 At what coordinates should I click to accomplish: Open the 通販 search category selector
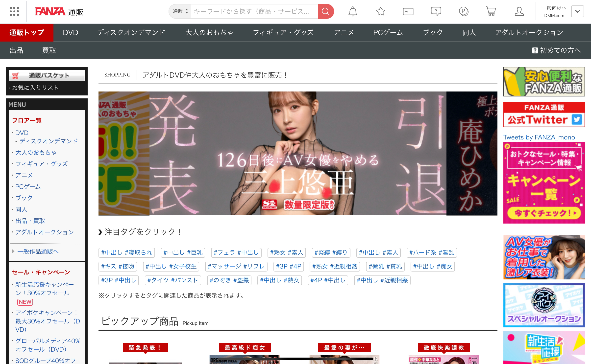(180, 11)
